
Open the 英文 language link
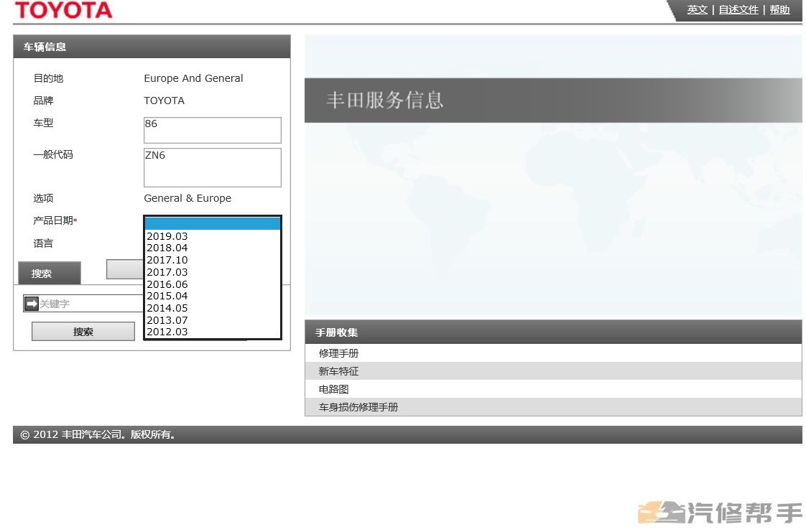(x=697, y=10)
